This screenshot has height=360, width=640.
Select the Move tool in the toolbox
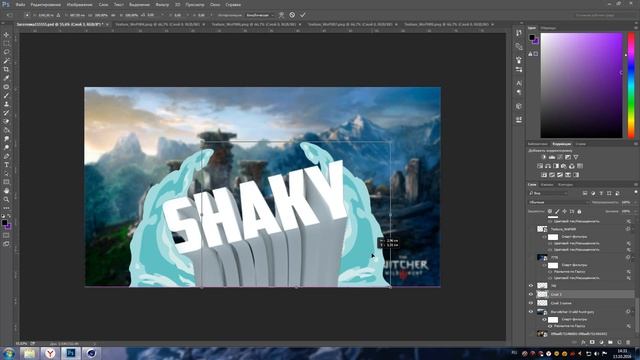pyautogui.click(x=6, y=35)
